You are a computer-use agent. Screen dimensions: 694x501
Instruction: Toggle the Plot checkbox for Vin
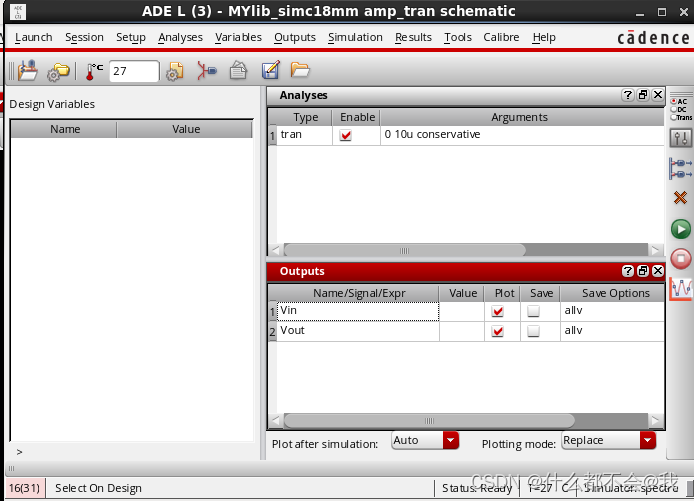point(498,311)
